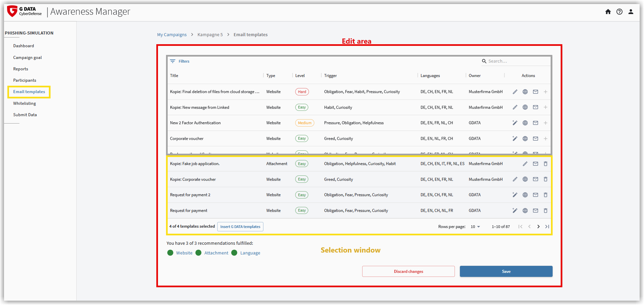Preview email of 'Request for payment' row
Viewport: 644px width, 305px height.
point(536,211)
